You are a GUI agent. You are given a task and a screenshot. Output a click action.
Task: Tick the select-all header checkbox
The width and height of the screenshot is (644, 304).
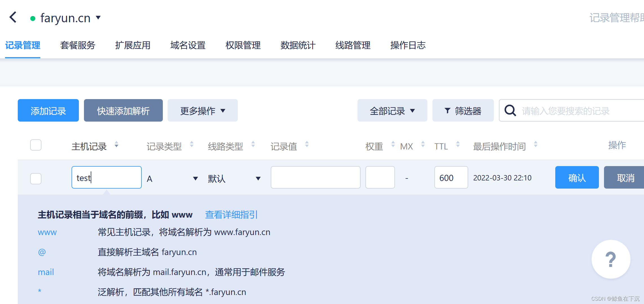coord(36,145)
